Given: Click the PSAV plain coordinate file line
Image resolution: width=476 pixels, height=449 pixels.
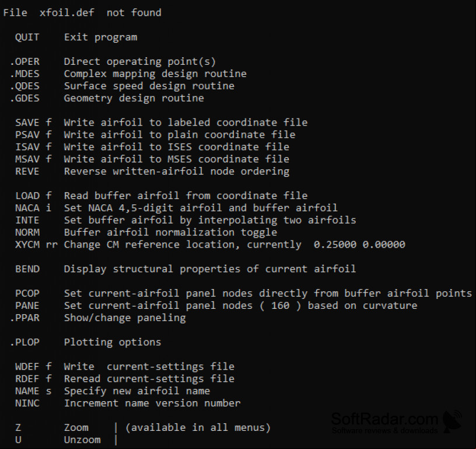Looking at the screenshot, I should pyautogui.click(x=155, y=134).
